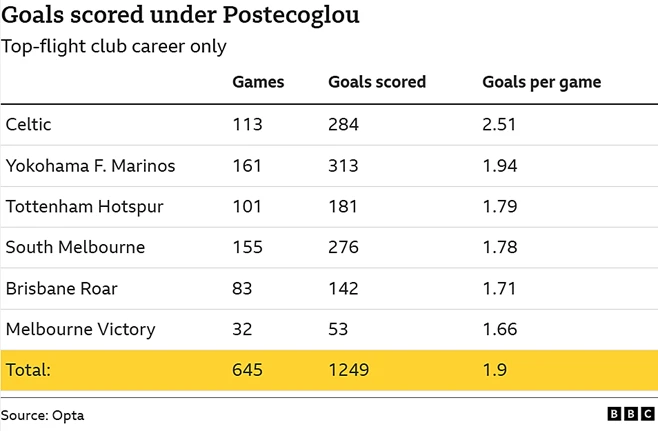
Task: Select the South Melbourne row label
Action: (75, 247)
